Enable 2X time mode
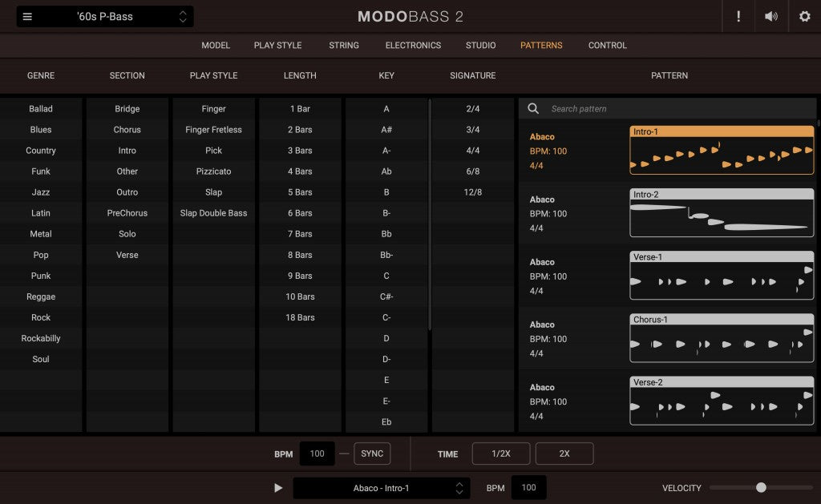The image size is (821, 504). 564,453
